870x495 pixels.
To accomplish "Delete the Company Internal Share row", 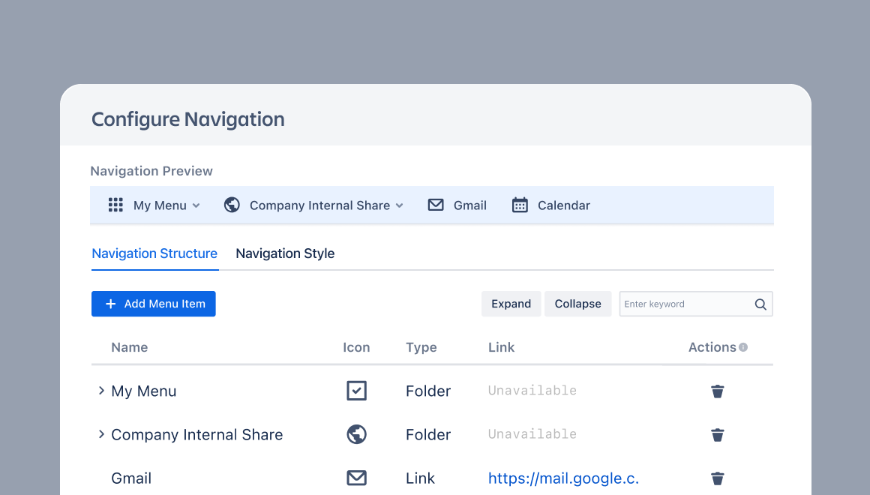I will coord(717,435).
